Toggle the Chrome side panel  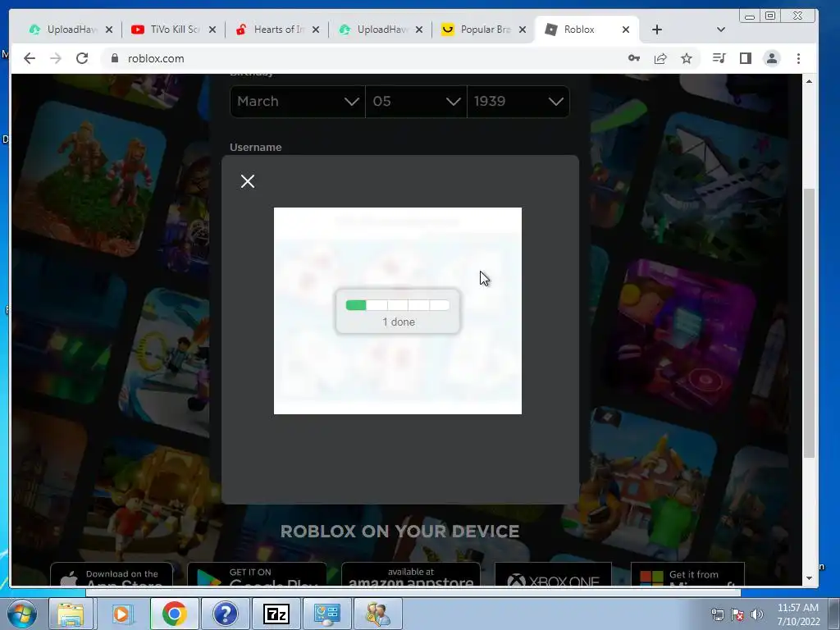pos(745,58)
